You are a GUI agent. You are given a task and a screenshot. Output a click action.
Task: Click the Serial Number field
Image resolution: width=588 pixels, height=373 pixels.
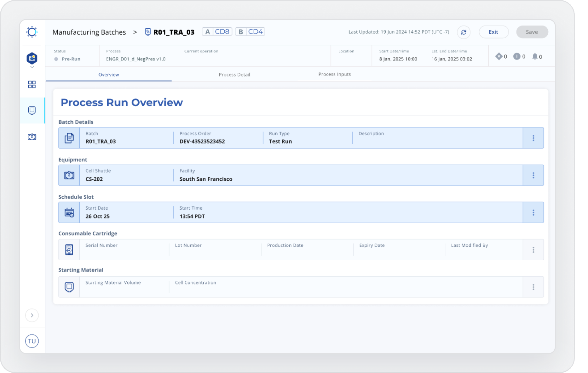pyautogui.click(x=124, y=250)
